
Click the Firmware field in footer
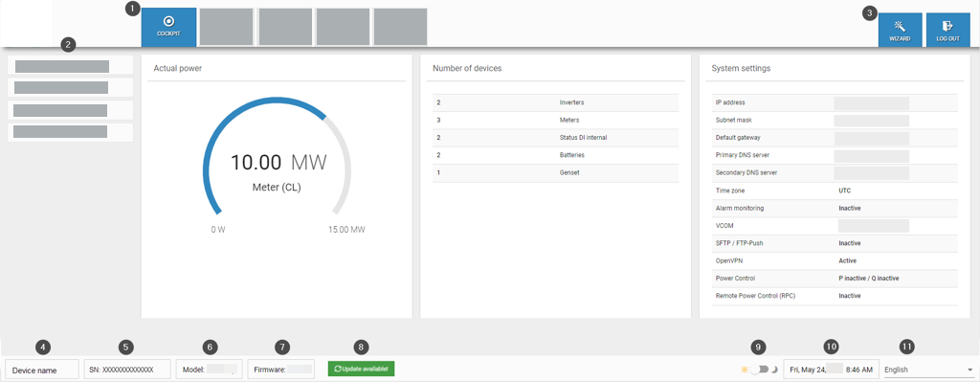280,370
